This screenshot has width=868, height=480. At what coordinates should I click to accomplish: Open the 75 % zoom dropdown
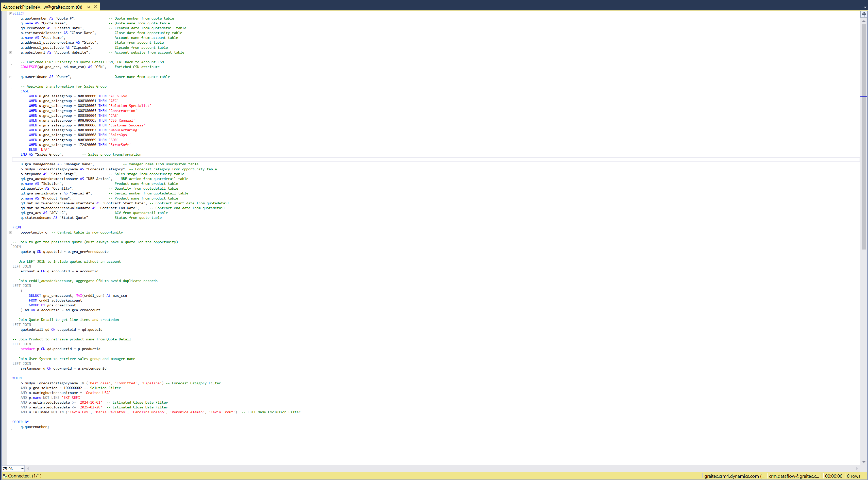pyautogui.click(x=22, y=469)
